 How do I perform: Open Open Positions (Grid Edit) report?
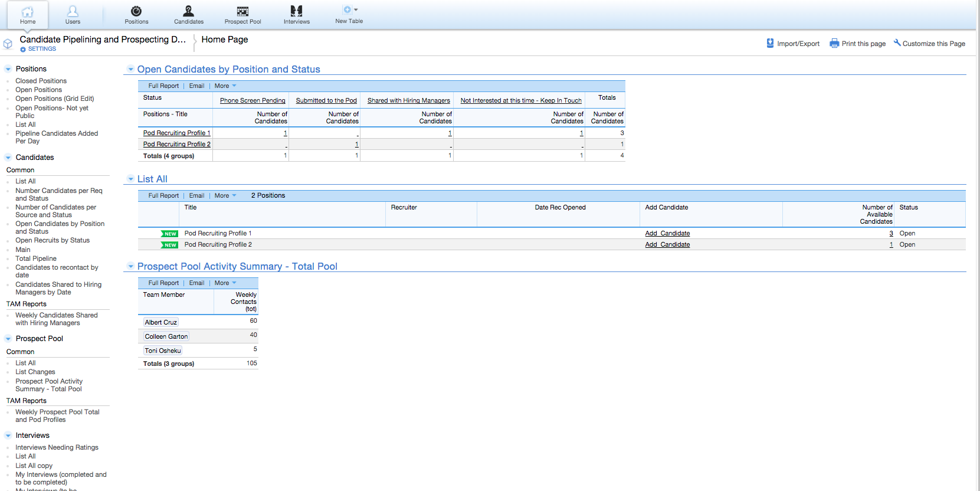54,99
